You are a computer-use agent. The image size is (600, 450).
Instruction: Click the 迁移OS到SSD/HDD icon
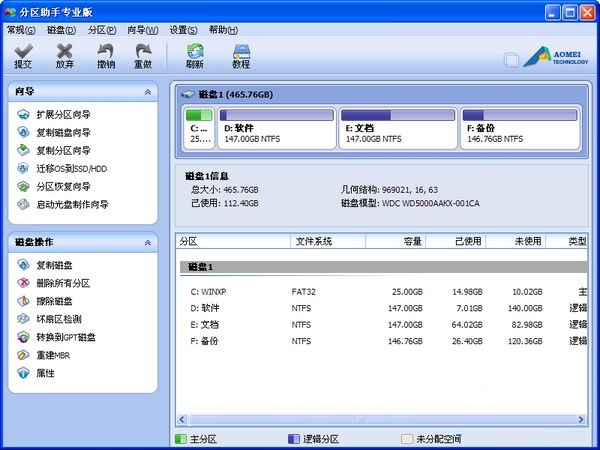(23, 168)
